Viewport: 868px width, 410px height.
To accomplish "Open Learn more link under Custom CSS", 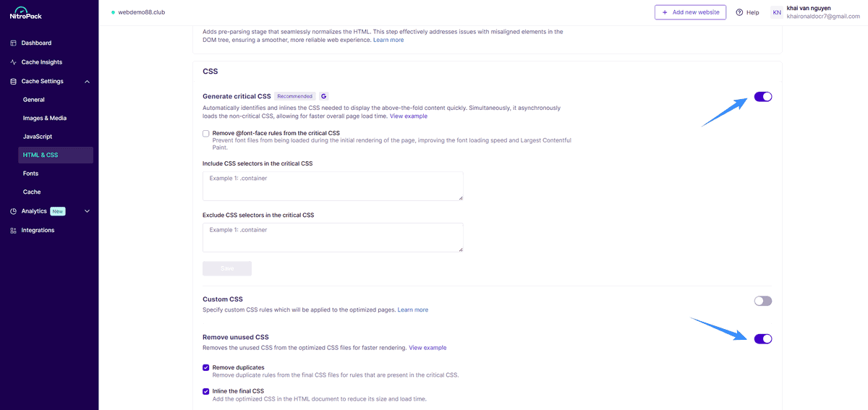I will pos(413,309).
